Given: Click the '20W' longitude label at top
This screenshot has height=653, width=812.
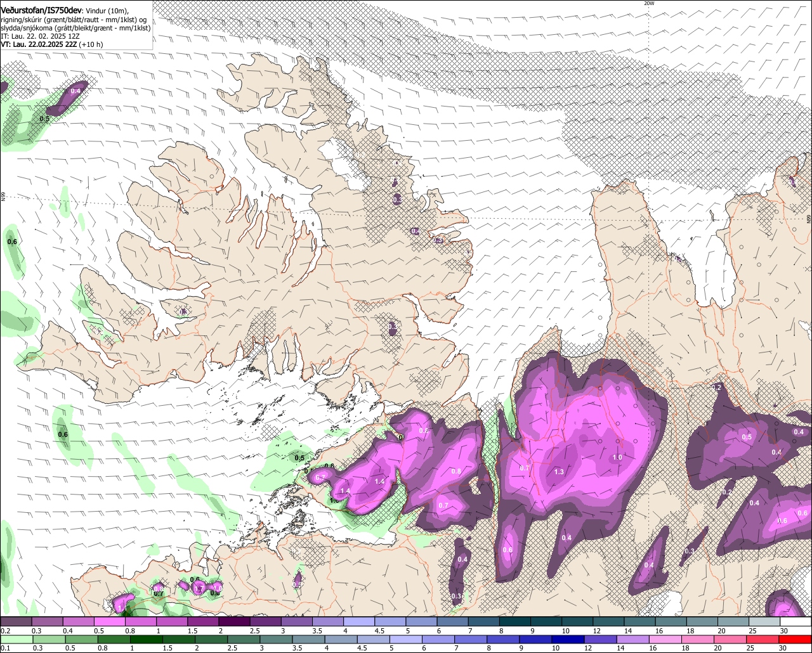Looking at the screenshot, I should pyautogui.click(x=648, y=3).
